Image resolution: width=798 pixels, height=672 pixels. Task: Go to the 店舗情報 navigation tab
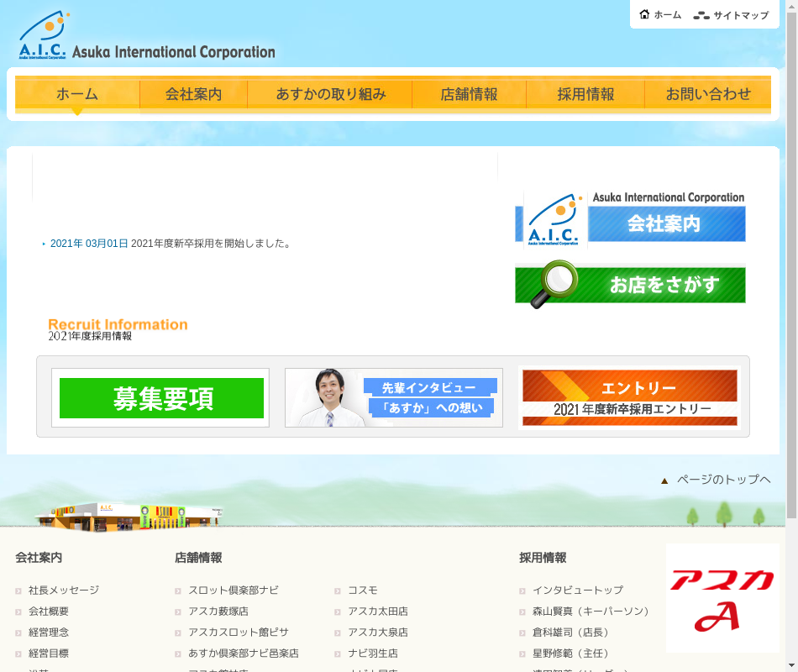tap(469, 94)
